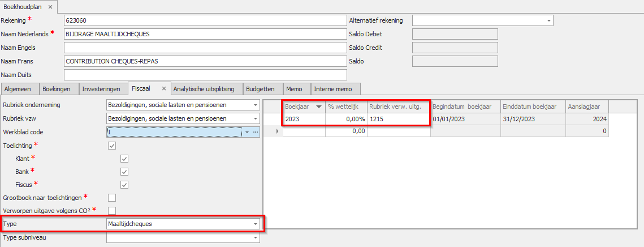Image resolution: width=644 pixels, height=247 pixels.
Task: Click the new row indicator arrow in grid
Action: tap(277, 131)
